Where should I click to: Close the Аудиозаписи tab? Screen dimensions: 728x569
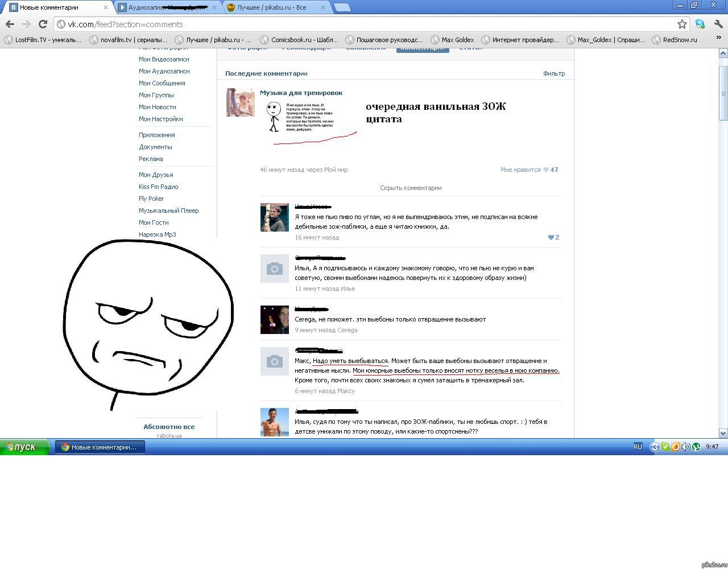214,7
